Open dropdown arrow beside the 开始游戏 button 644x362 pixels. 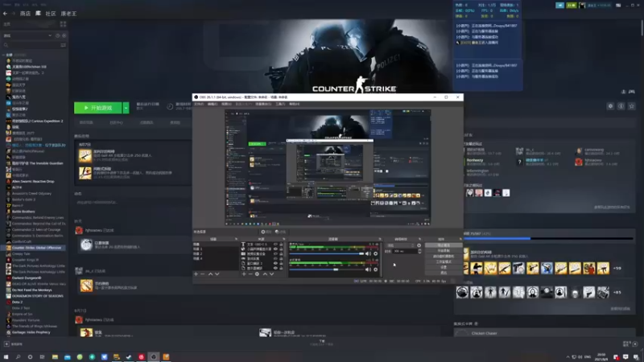coord(126,108)
